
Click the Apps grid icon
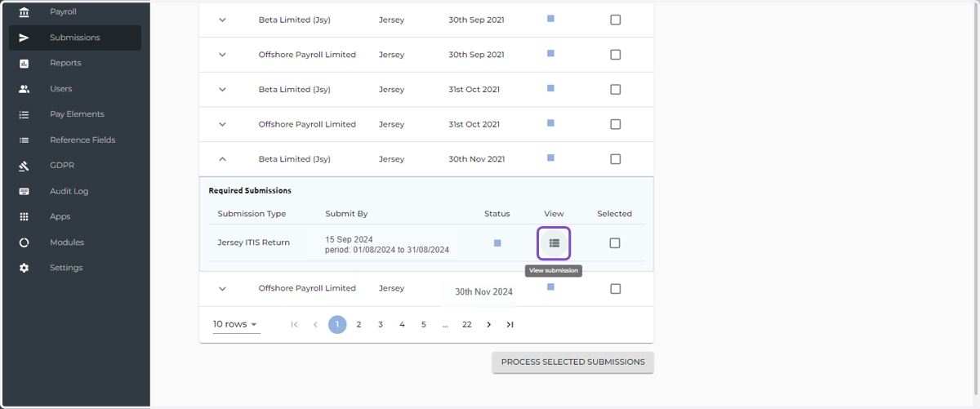coord(24,216)
